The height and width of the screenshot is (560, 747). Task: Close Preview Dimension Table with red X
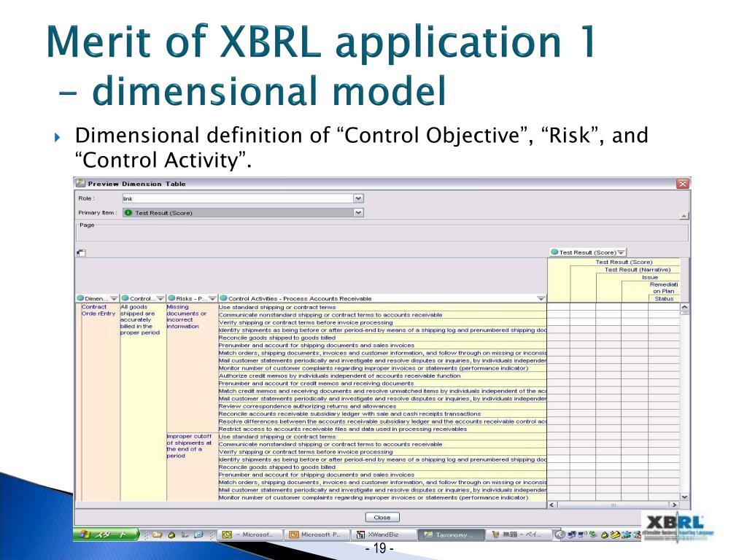683,183
